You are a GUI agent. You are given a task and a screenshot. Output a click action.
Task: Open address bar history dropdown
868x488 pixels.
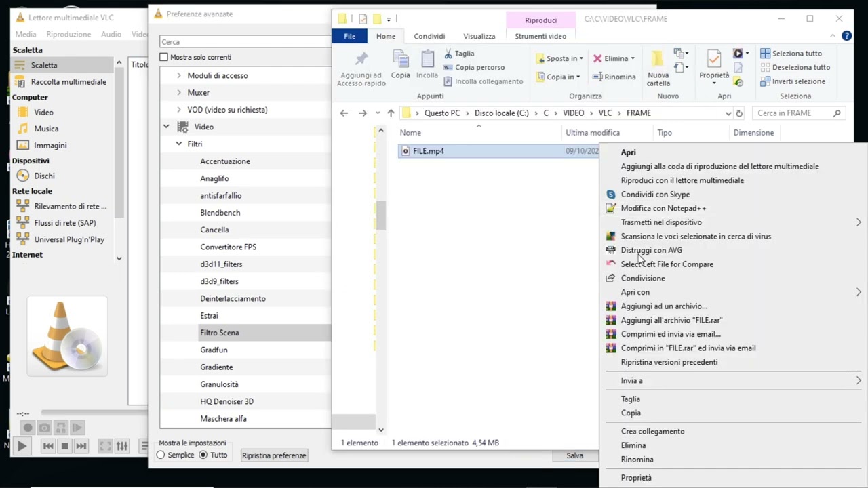(x=728, y=113)
